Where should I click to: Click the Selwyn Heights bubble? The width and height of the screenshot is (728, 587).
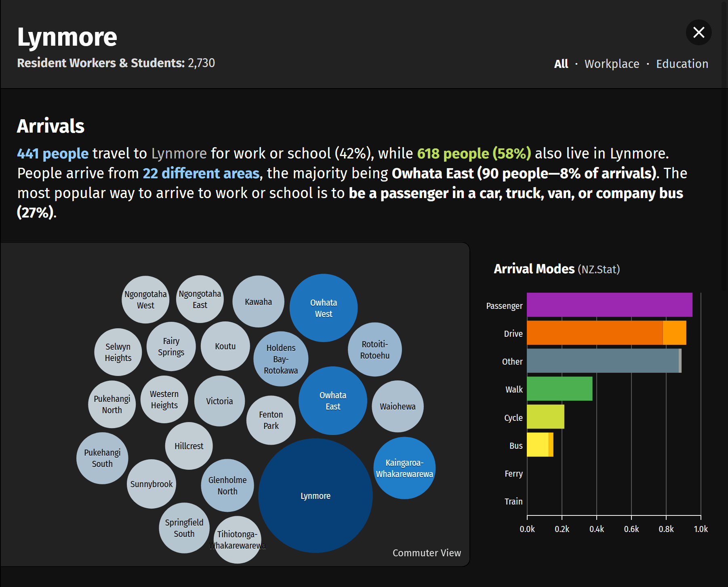pyautogui.click(x=118, y=352)
